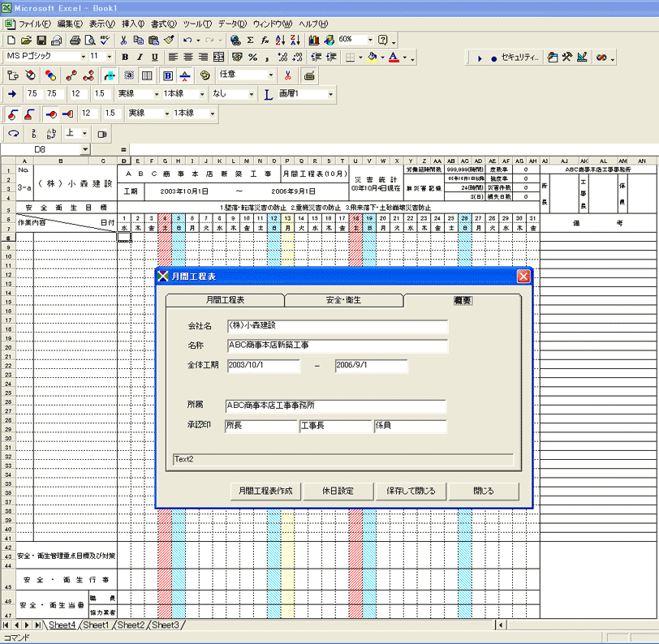The width and height of the screenshot is (659, 644).
Task: Click the Merge and Center icon
Action: tap(218, 57)
